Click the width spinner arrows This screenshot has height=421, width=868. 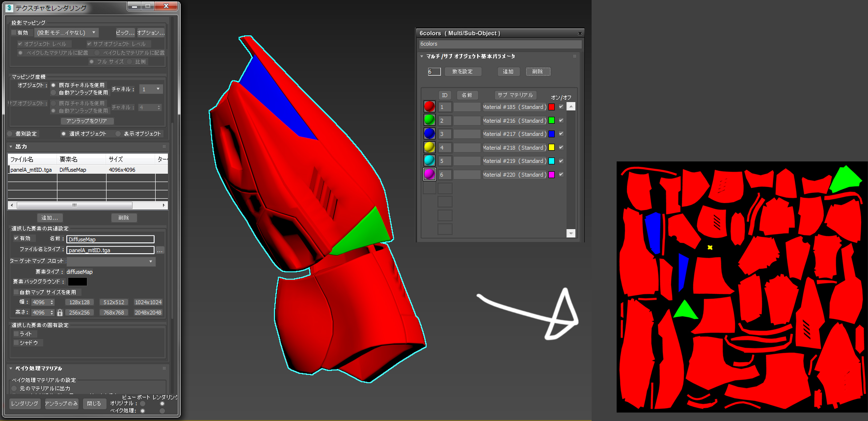click(x=52, y=302)
